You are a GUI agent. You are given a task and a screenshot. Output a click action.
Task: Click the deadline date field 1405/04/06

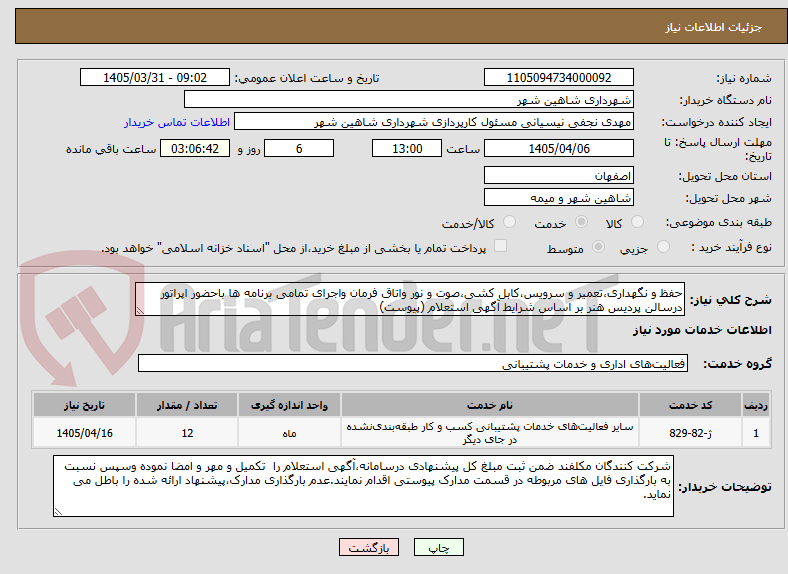pos(559,148)
